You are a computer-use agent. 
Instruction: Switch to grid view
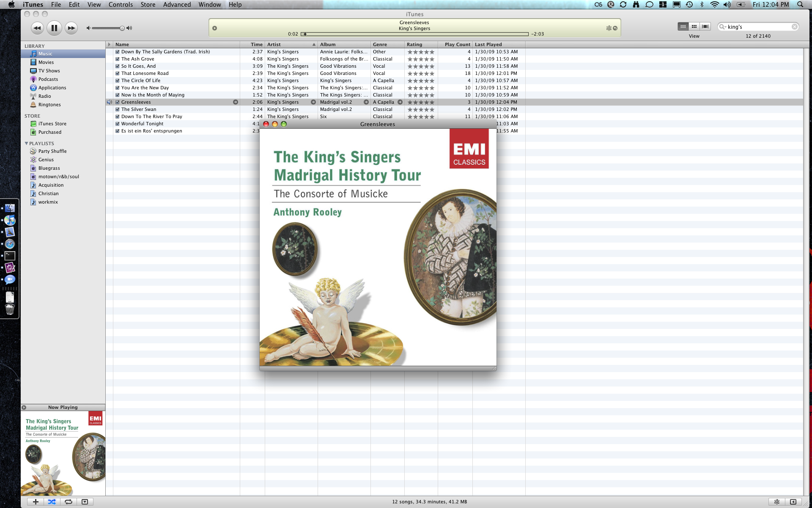[x=694, y=26]
